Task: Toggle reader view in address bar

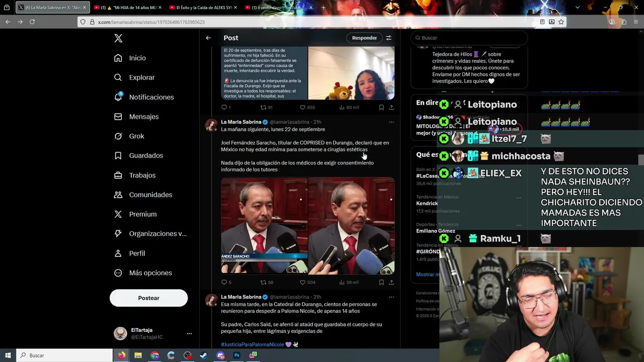Action: (542, 22)
